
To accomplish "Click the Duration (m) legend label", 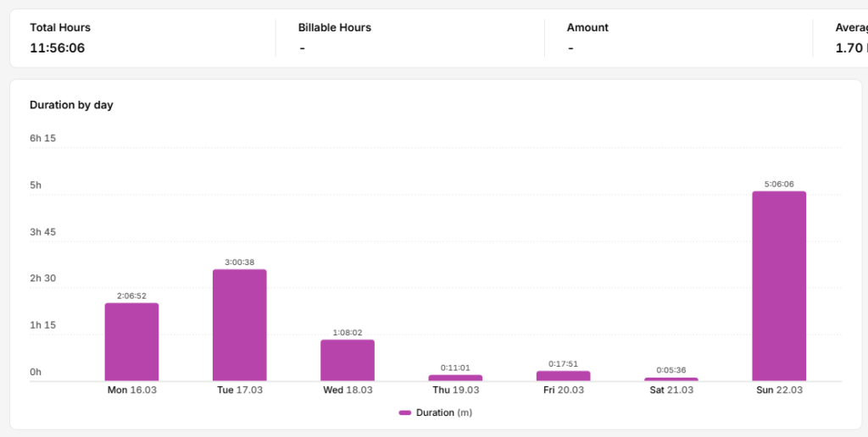I will (444, 412).
